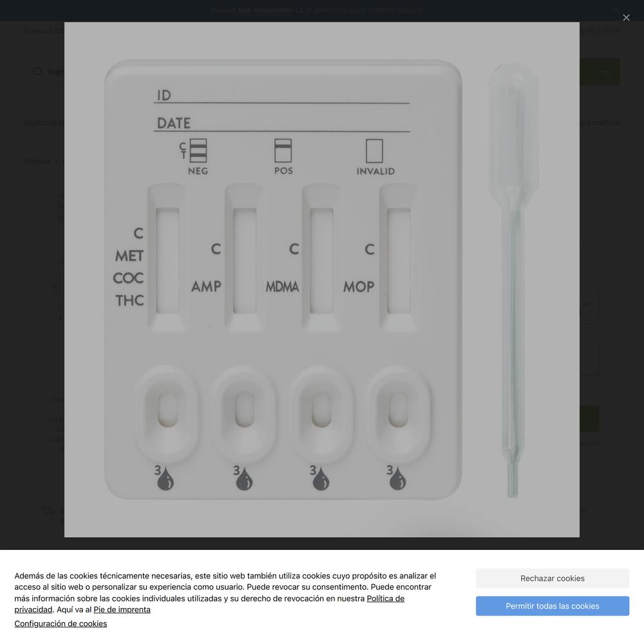The width and height of the screenshot is (644, 644).
Task: Click the dimmed search magnifier icon
Action: (38, 72)
